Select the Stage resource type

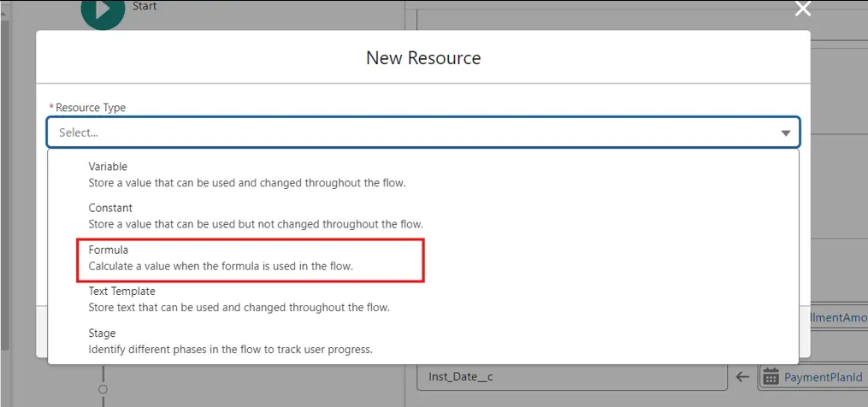coord(102,333)
